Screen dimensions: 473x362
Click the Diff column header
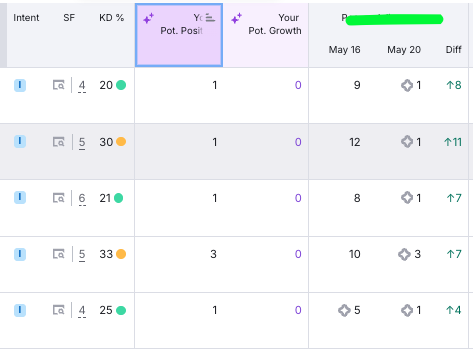(x=454, y=50)
